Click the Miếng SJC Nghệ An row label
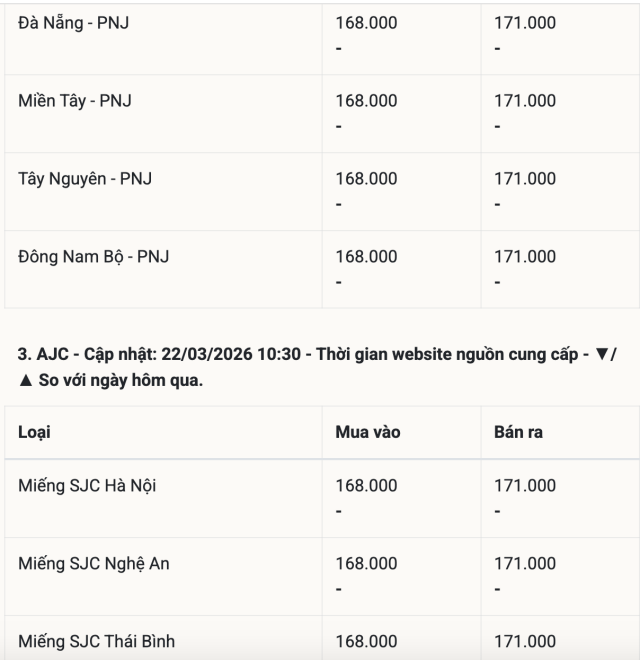 [x=94, y=564]
